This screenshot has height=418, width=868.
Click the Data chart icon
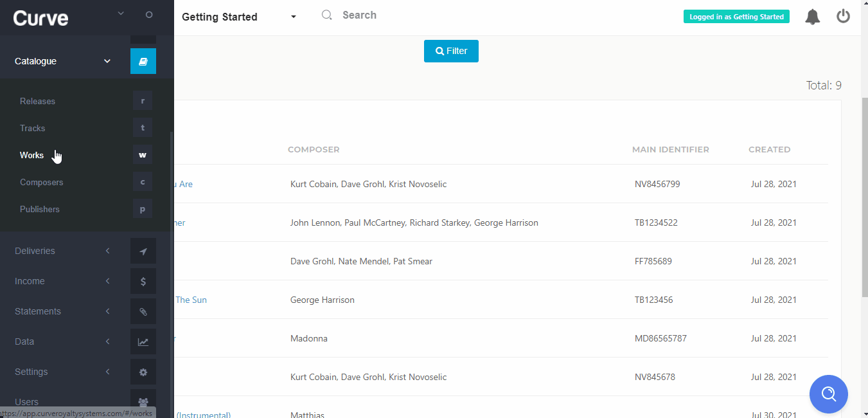click(x=143, y=341)
